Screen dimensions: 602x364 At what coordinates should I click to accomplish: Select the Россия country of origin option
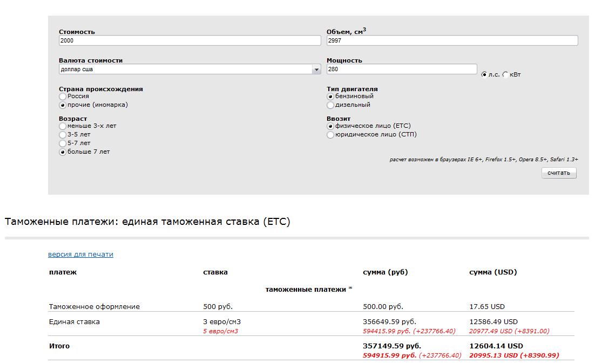click(x=63, y=97)
